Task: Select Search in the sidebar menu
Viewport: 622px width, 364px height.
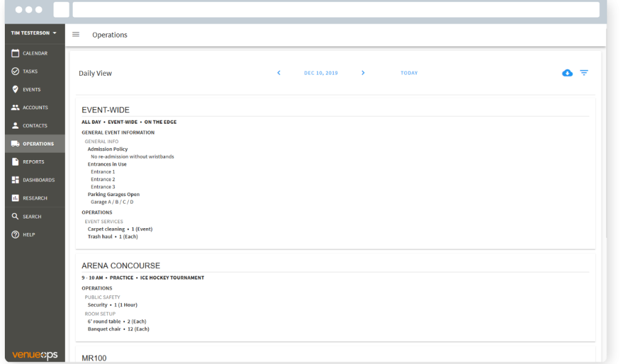Action: click(32, 217)
